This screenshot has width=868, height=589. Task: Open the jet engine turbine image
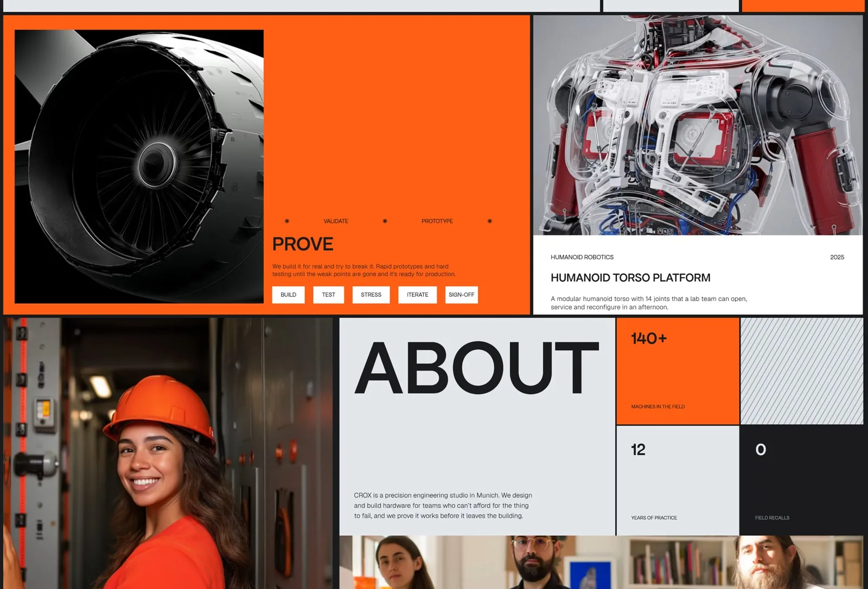pos(139,167)
